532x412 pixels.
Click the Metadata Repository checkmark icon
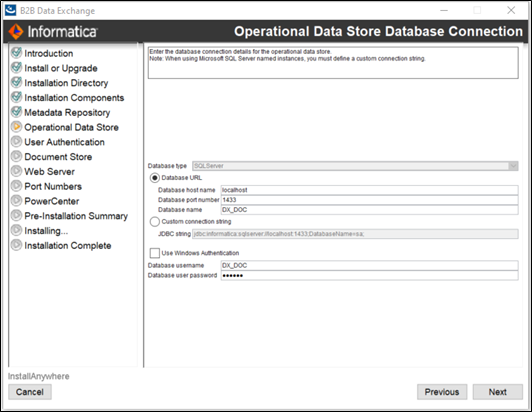point(16,112)
